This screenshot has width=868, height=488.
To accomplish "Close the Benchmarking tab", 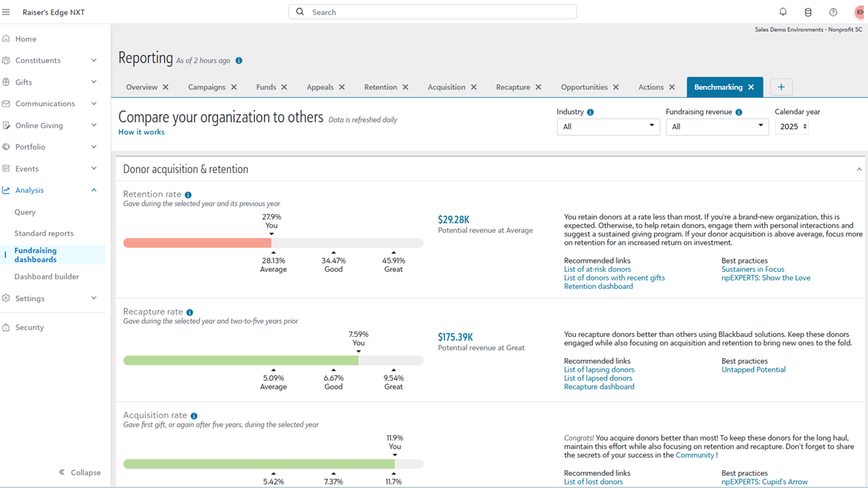I will (x=751, y=87).
